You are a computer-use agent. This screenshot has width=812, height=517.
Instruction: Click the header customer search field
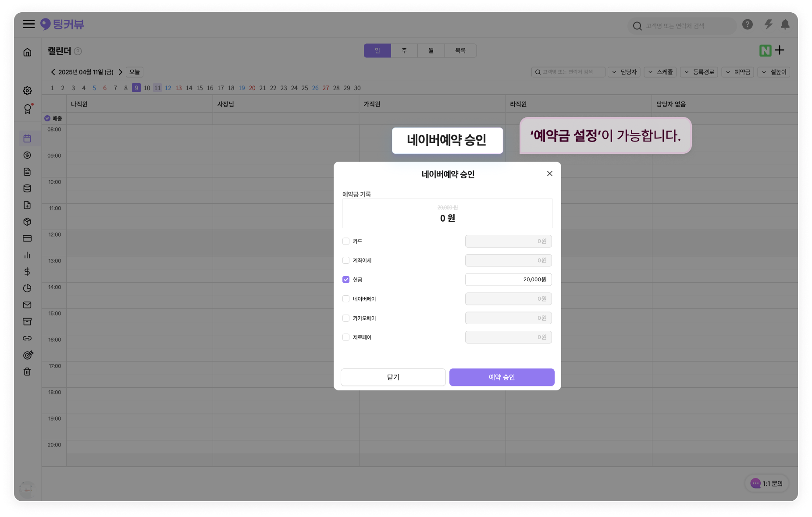pyautogui.click(x=682, y=26)
